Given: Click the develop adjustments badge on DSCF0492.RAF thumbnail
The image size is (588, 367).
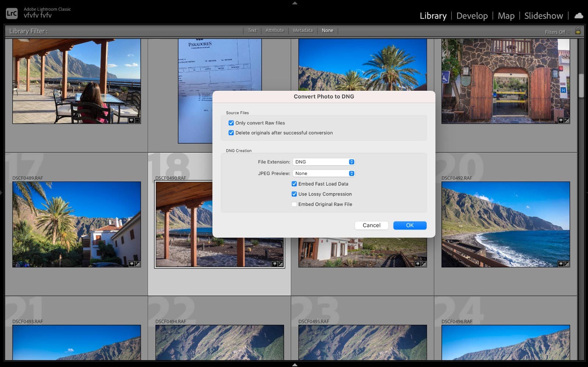Looking at the screenshot, I should (x=567, y=264).
